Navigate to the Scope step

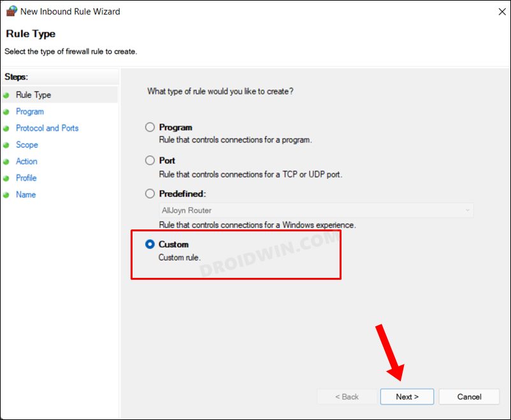(x=27, y=145)
